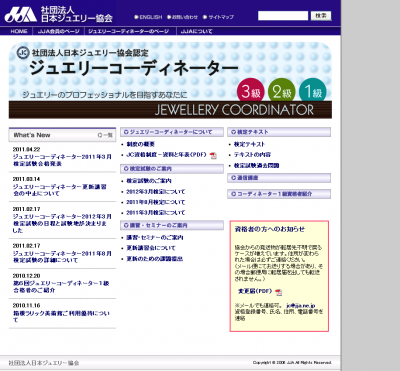
Task: Select the teal 1級 circle badge
Action: pyautogui.click(x=313, y=91)
